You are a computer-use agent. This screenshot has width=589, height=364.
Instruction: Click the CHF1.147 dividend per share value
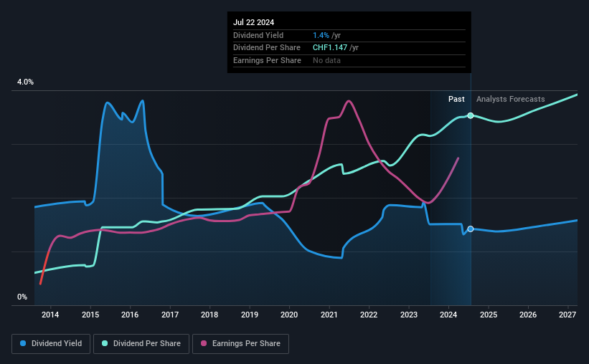[x=330, y=48]
